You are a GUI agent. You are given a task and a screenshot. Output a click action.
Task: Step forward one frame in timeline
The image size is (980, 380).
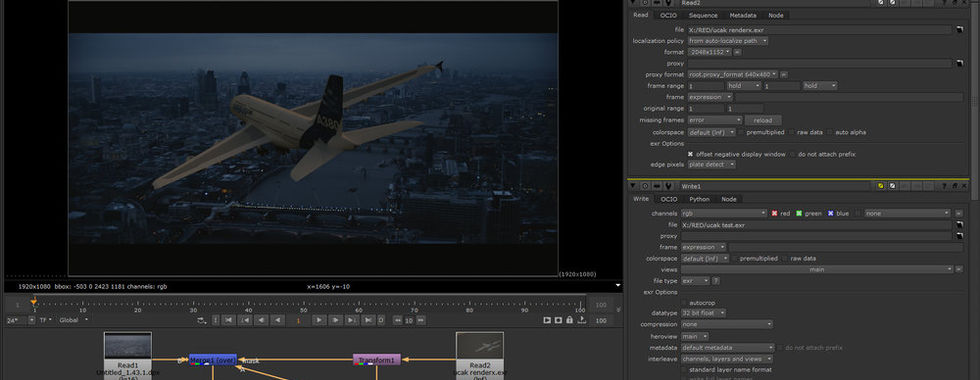coord(336,320)
